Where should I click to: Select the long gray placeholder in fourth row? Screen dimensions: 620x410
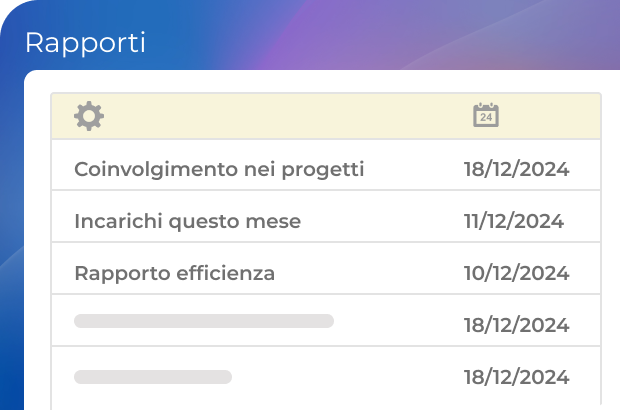click(x=204, y=321)
